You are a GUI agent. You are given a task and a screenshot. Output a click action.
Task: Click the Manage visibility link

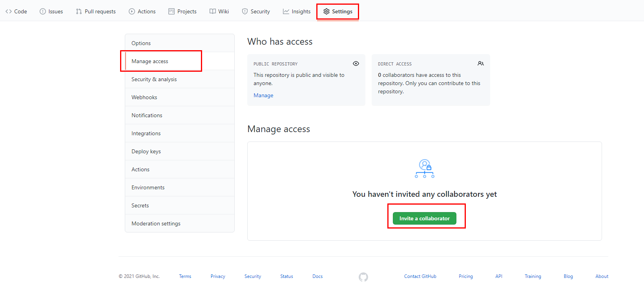tap(263, 95)
